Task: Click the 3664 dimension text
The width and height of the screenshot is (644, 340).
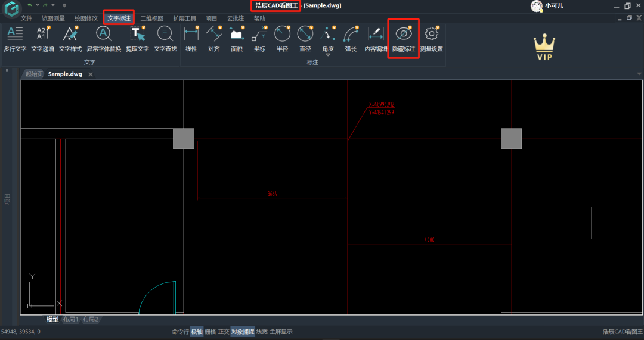Action: [273, 194]
